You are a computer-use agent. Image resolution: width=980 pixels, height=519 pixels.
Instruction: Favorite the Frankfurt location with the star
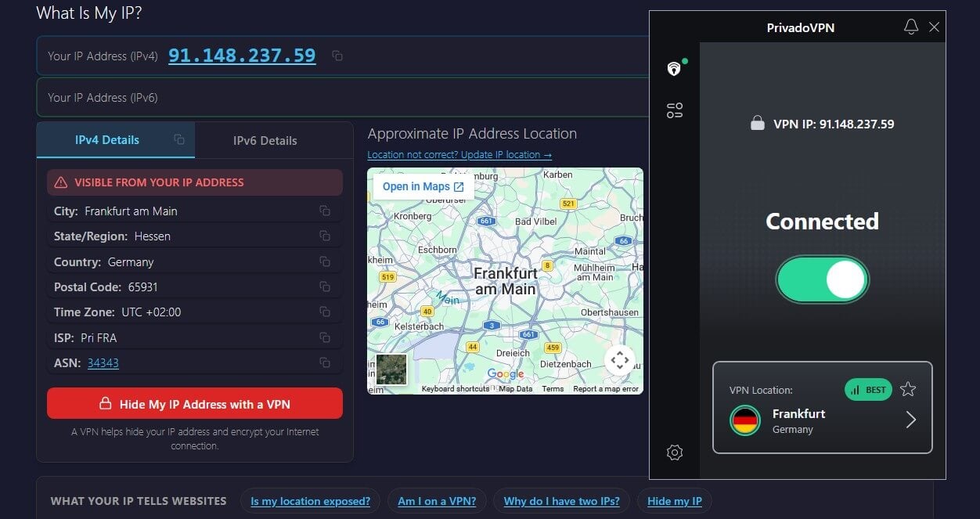pos(908,389)
